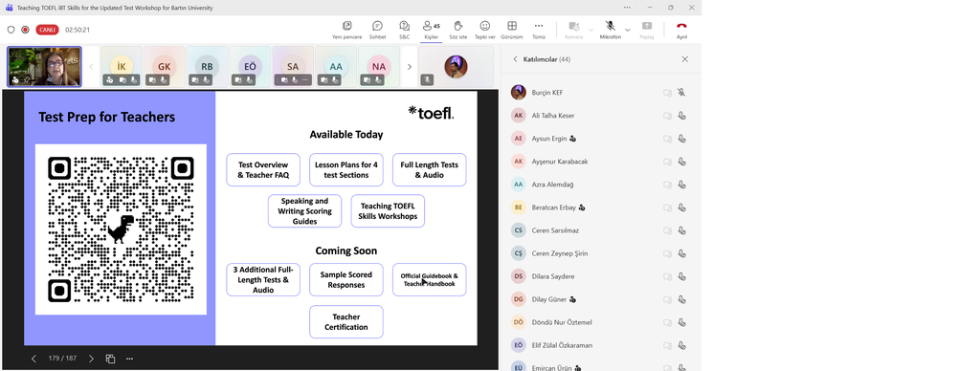The image size is (980, 371).
Task: Open the Sohbet chat panel
Action: 377,30
